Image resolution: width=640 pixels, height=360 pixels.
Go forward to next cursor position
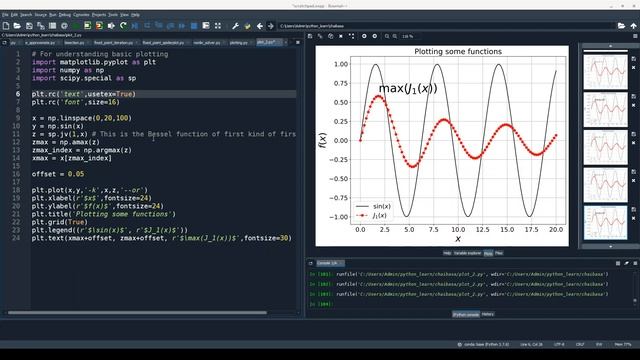point(271,26)
